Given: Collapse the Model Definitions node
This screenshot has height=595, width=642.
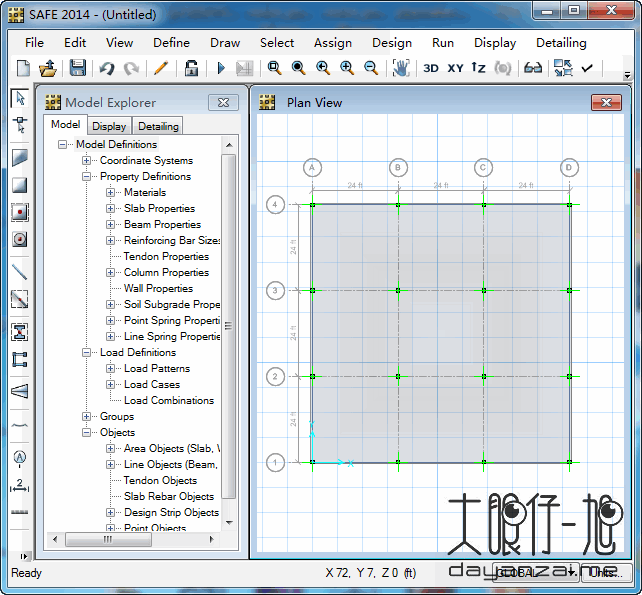Looking at the screenshot, I should (62, 144).
